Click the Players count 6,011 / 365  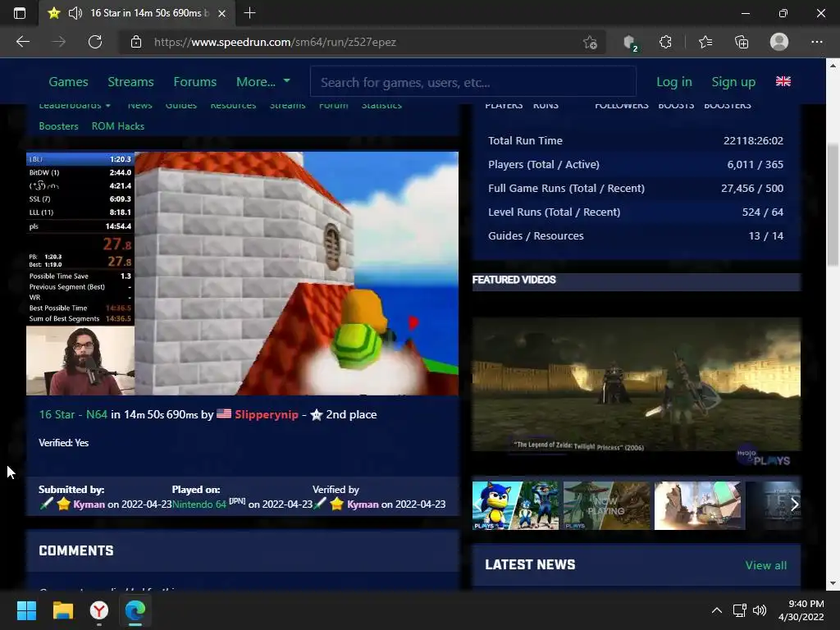756,164
